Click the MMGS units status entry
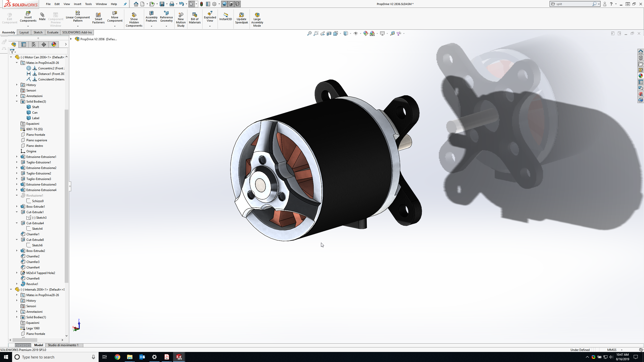This screenshot has height=362, width=644. pyautogui.click(x=612, y=350)
